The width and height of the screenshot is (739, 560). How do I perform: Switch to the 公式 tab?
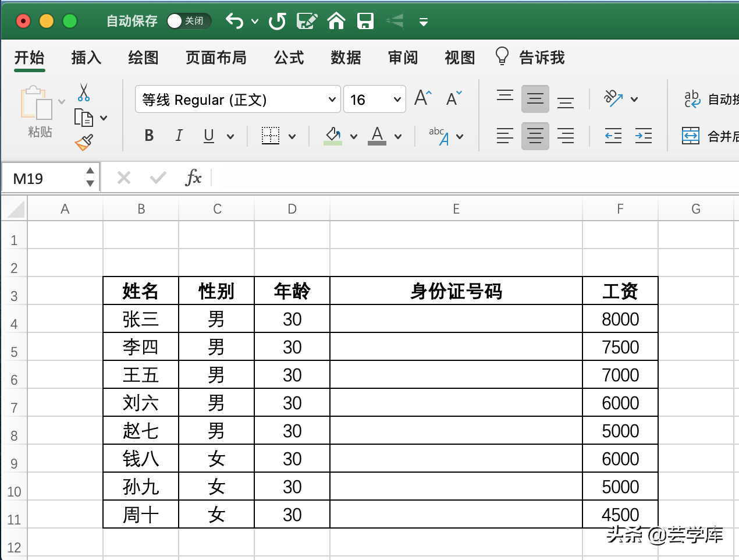coord(289,58)
